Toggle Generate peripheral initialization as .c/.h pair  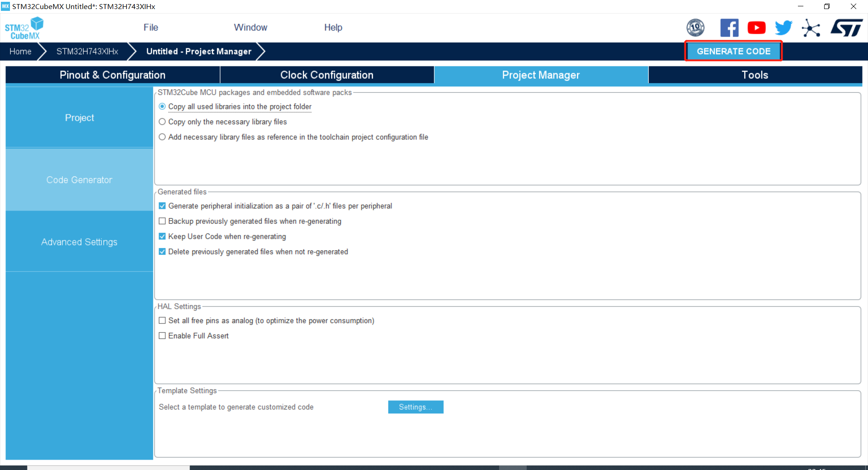tap(162, 206)
